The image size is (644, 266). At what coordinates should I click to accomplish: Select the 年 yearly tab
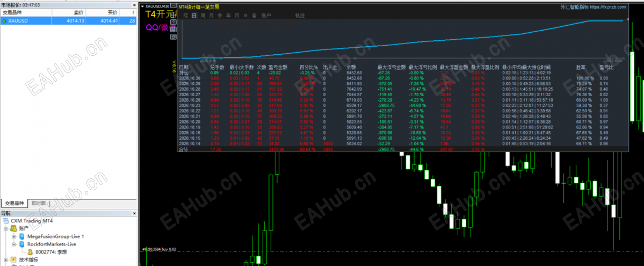tap(228, 16)
